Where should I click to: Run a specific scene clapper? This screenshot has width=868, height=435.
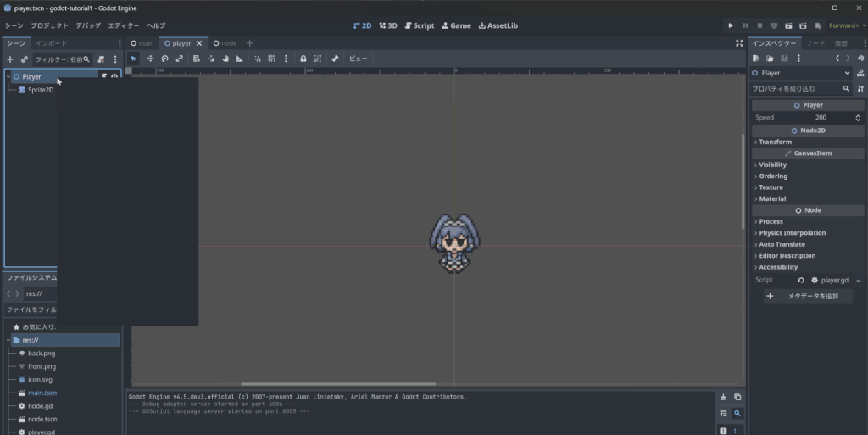pyautogui.click(x=803, y=25)
